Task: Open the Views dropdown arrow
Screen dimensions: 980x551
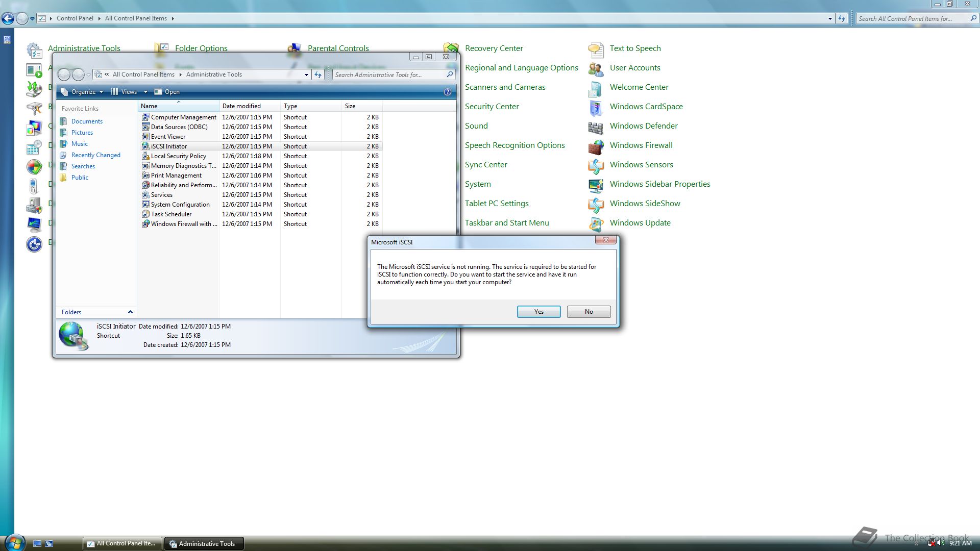Action: 145,92
